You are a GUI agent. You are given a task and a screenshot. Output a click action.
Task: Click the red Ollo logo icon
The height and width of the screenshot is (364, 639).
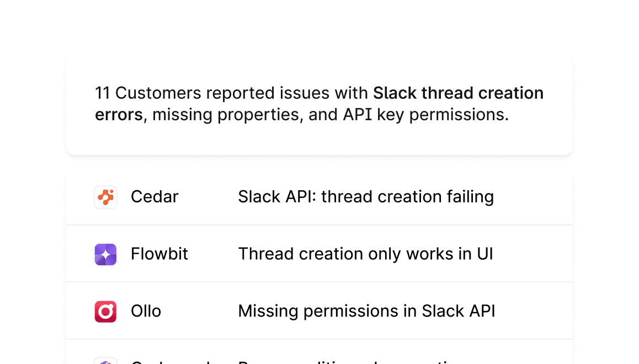click(x=105, y=311)
